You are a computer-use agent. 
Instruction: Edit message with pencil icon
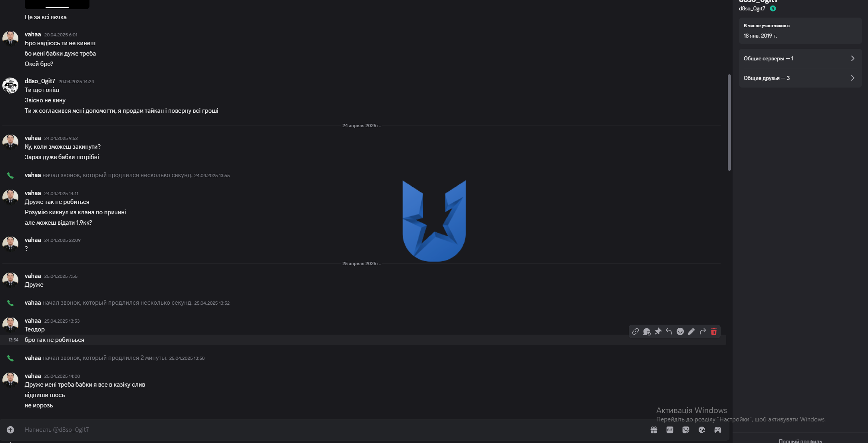[691, 331]
